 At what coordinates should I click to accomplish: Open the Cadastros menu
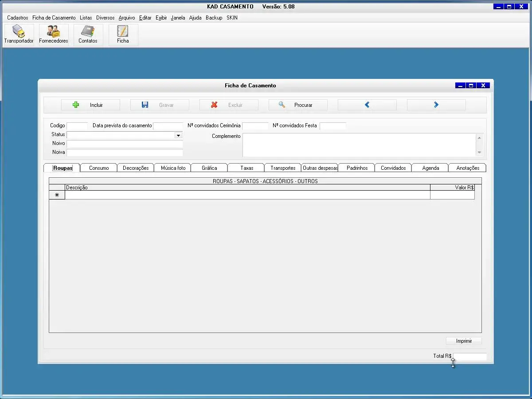tap(18, 18)
